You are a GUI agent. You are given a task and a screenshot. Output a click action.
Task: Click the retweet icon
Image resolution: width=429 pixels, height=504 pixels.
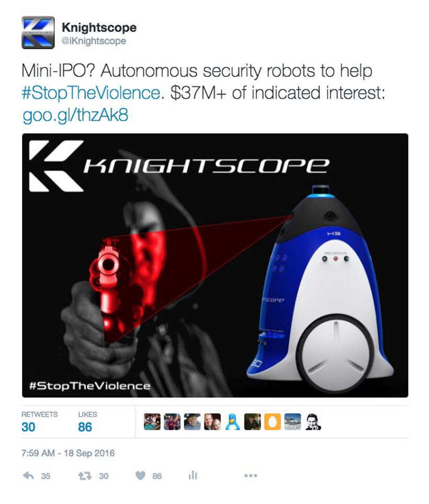click(x=85, y=476)
